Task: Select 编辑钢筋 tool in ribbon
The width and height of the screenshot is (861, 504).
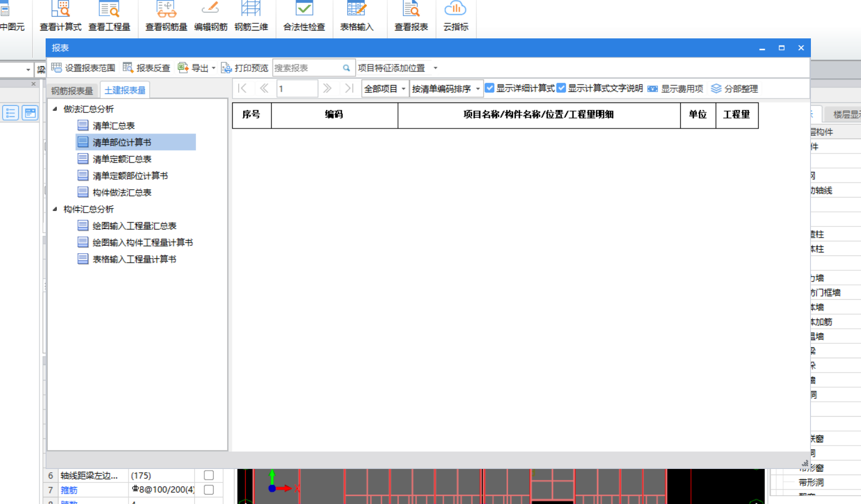Action: (x=210, y=17)
